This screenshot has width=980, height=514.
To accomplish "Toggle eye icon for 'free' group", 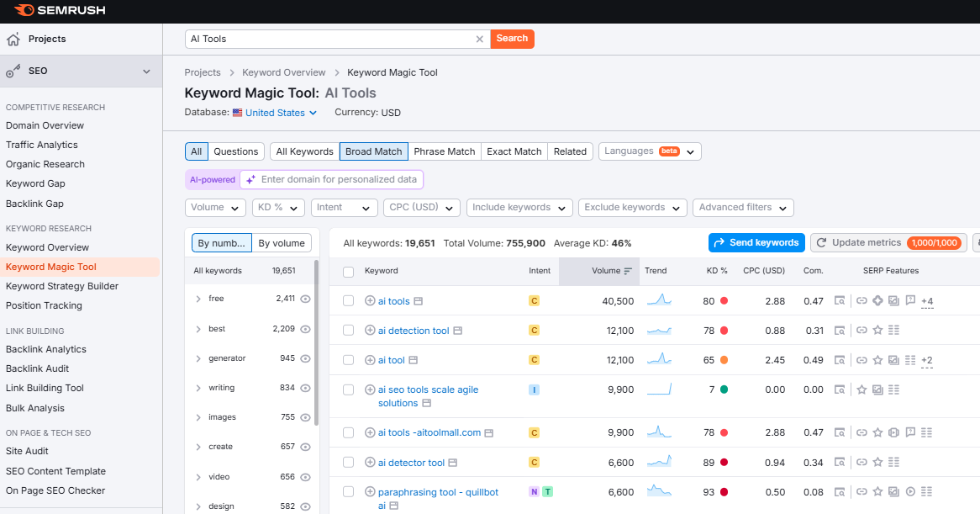I will pos(306,299).
